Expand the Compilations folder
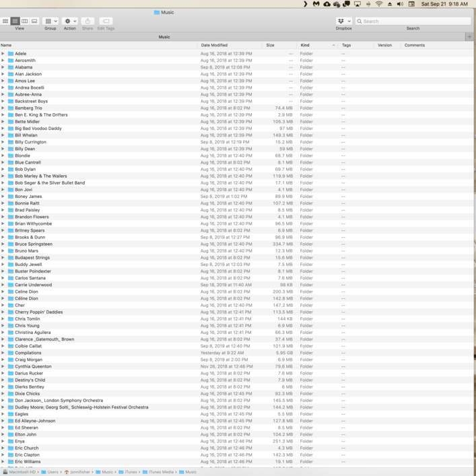The image size is (476, 476). point(3,353)
